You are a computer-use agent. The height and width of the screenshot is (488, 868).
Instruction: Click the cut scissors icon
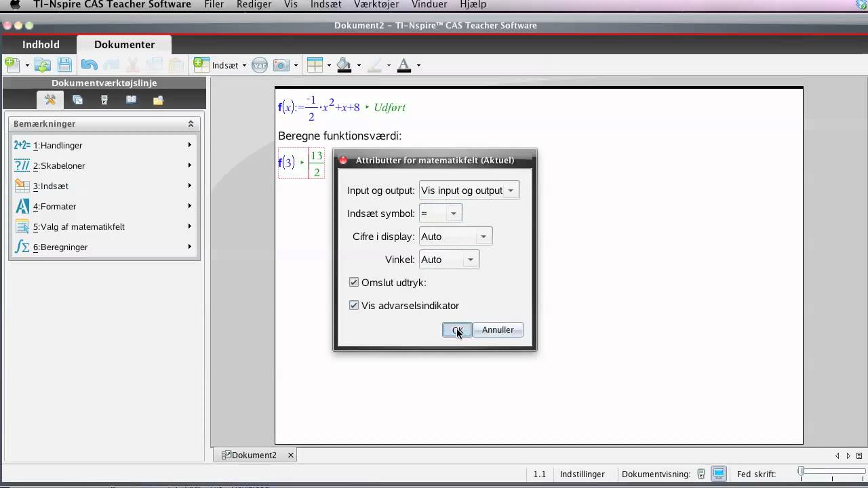tap(133, 65)
